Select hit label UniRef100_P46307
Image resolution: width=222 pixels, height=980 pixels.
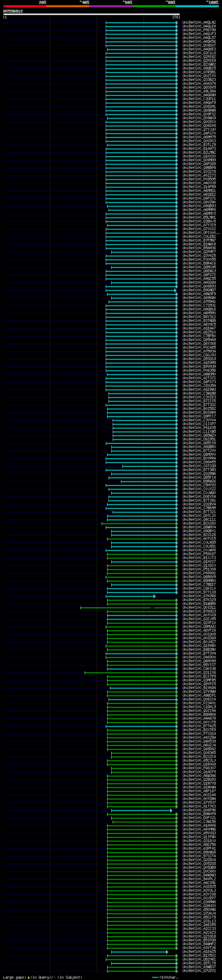[x=199, y=768]
